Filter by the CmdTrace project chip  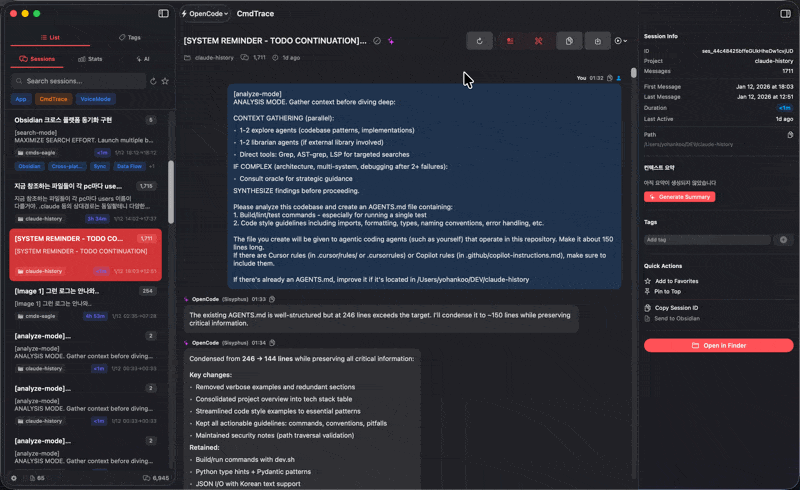(x=53, y=99)
